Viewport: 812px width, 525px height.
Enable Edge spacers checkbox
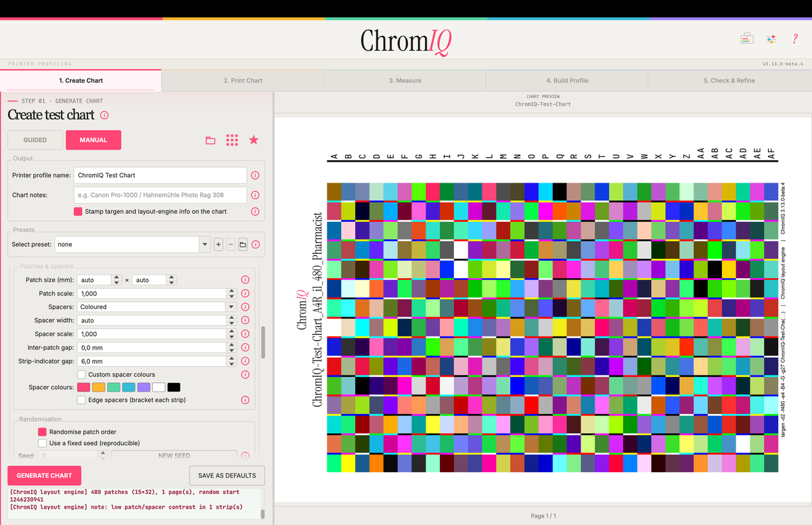81,400
